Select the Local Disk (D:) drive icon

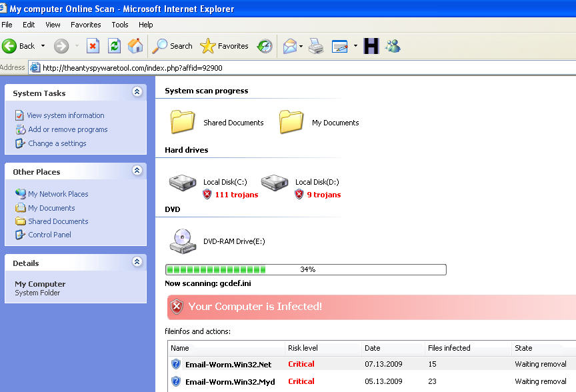coord(275,183)
